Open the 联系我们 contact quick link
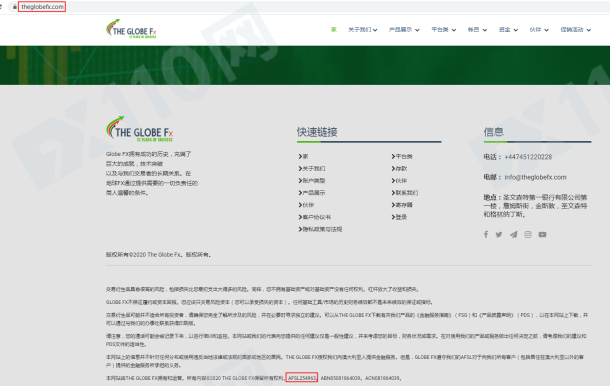Viewport: 610px width, 386px height. 405,193
